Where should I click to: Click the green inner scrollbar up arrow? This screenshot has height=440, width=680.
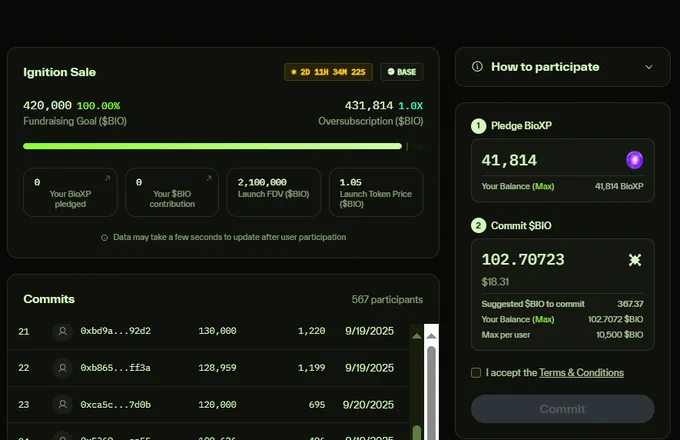point(417,336)
